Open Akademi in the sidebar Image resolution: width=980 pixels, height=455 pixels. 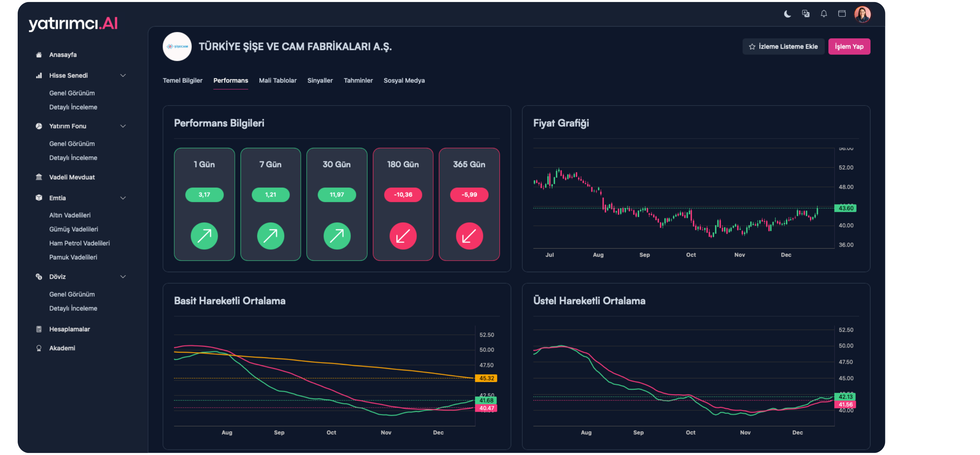click(x=62, y=348)
